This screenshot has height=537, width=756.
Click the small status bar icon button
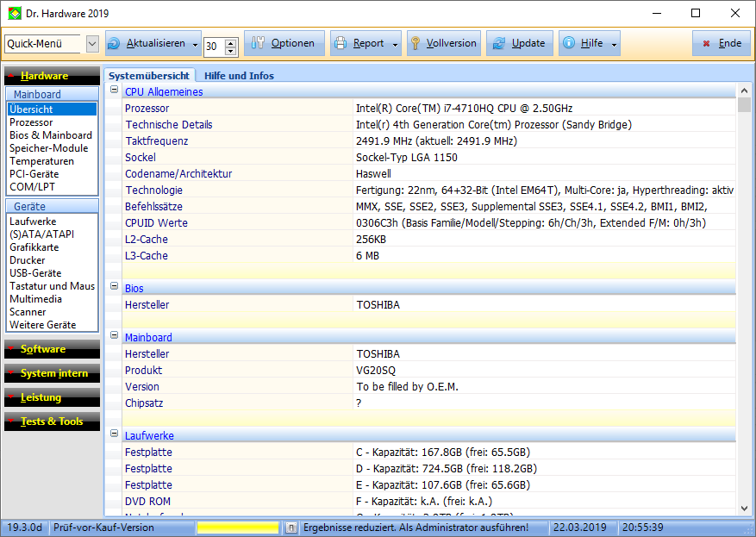(x=291, y=527)
